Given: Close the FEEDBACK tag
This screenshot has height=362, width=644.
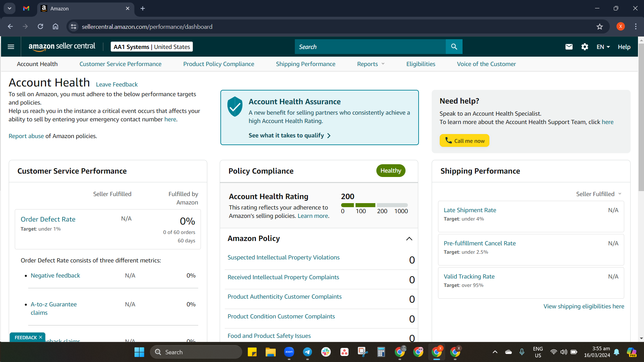Looking at the screenshot, I should [41, 337].
